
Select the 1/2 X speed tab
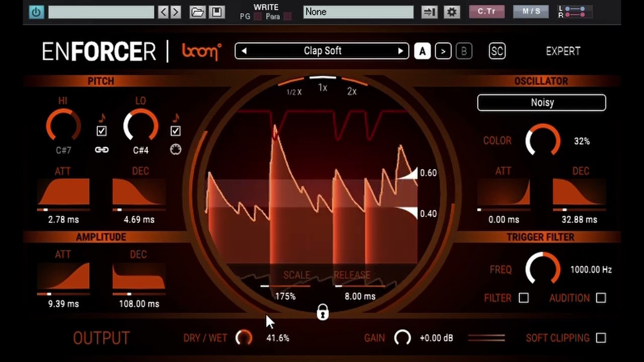[x=294, y=92]
